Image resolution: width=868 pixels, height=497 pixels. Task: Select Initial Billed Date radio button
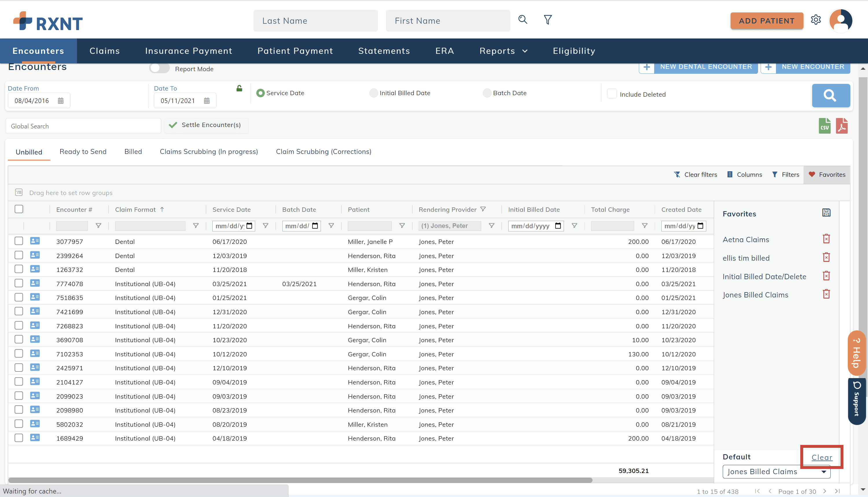click(x=374, y=93)
